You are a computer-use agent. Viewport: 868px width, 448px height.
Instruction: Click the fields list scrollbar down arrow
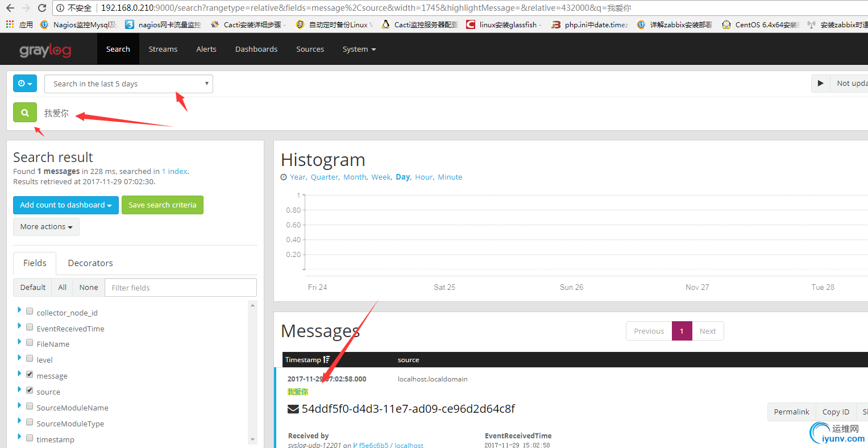252,439
